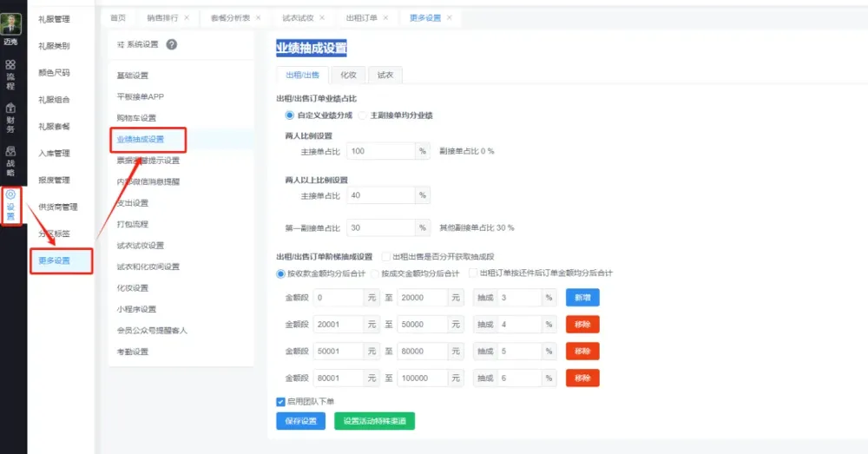Click the user avatar 迈克
The image size is (868, 454).
coord(11,25)
